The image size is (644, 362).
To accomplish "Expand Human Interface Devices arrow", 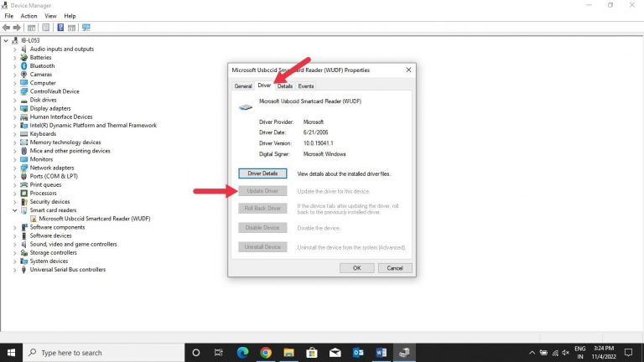I will point(15,117).
